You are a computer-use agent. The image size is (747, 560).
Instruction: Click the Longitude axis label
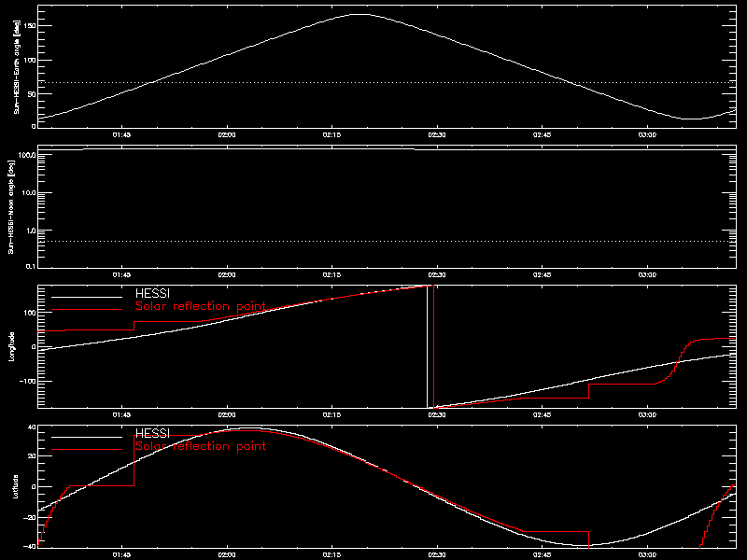coord(12,346)
